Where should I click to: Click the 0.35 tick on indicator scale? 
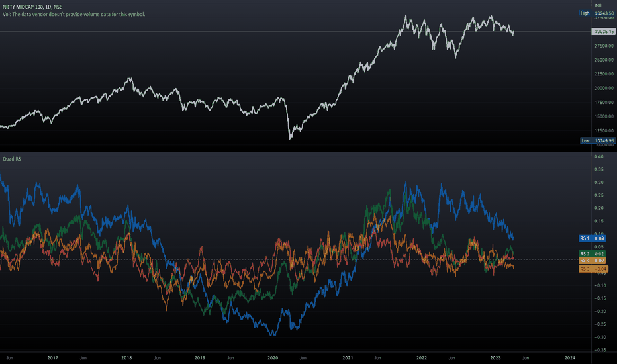coord(599,169)
